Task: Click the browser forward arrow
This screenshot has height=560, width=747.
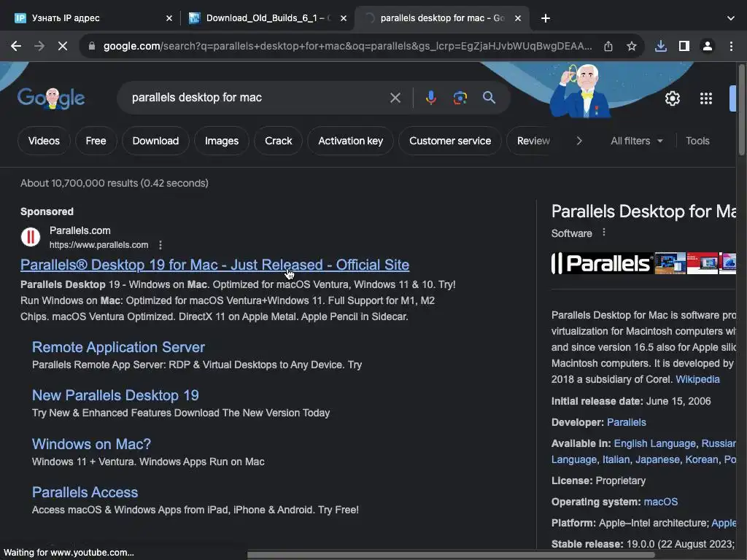Action: (39, 46)
